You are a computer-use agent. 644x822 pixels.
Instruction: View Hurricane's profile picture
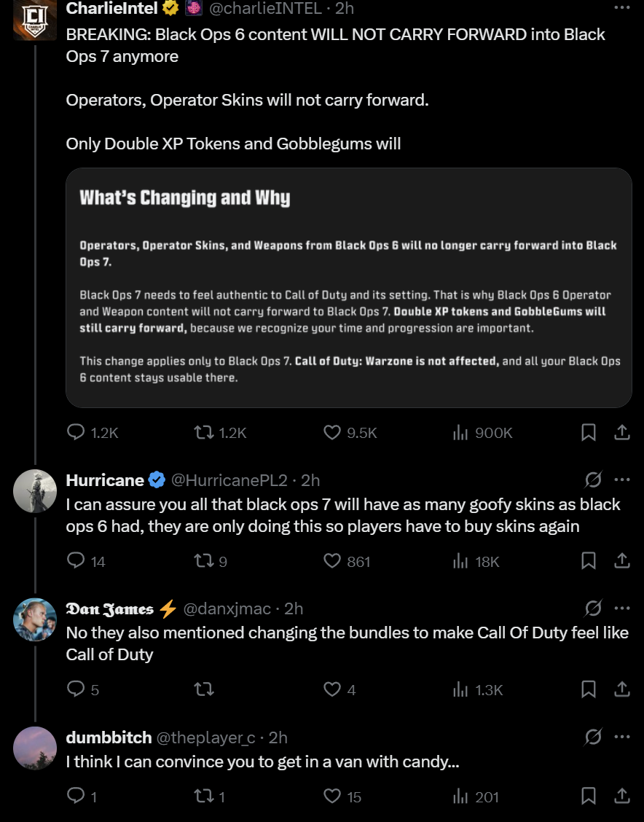coord(35,490)
